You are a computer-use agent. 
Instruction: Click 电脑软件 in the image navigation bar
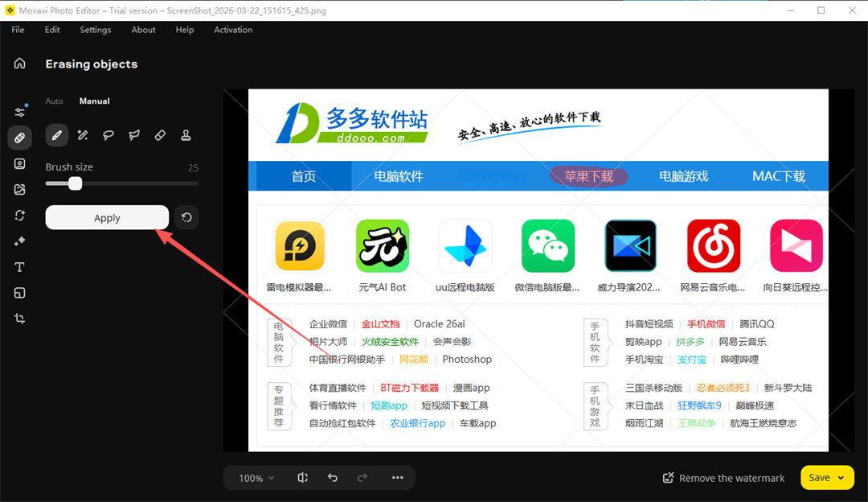[399, 176]
